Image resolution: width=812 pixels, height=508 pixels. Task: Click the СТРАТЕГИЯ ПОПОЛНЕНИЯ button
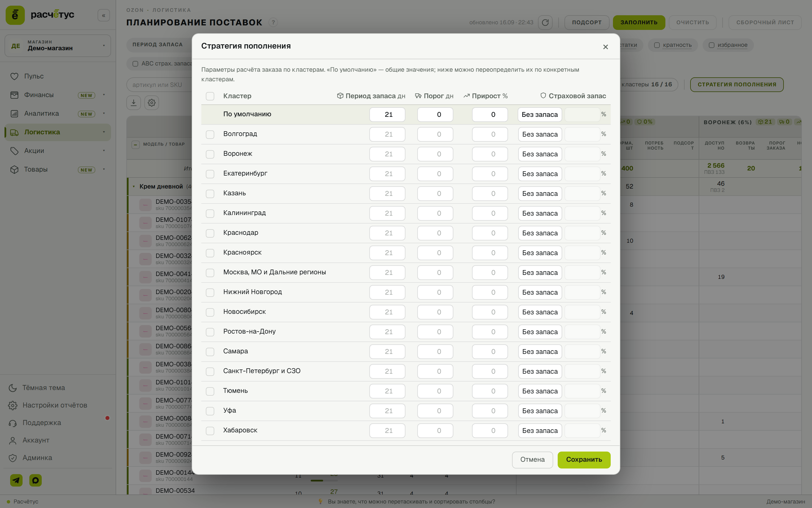(x=736, y=85)
